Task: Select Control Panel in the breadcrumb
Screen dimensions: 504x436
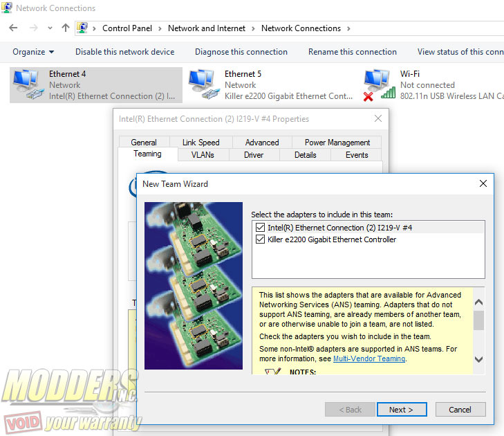Action: coord(127,28)
